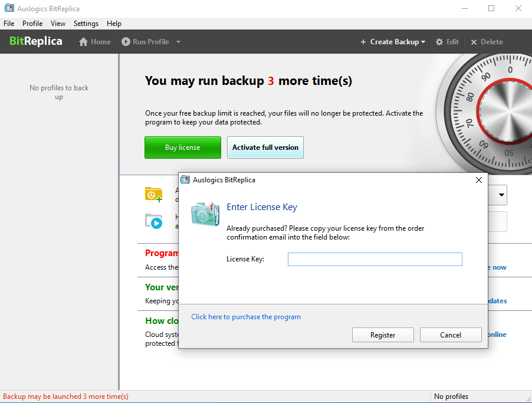Open the Settings menu
The height and width of the screenshot is (403, 532).
tap(86, 24)
